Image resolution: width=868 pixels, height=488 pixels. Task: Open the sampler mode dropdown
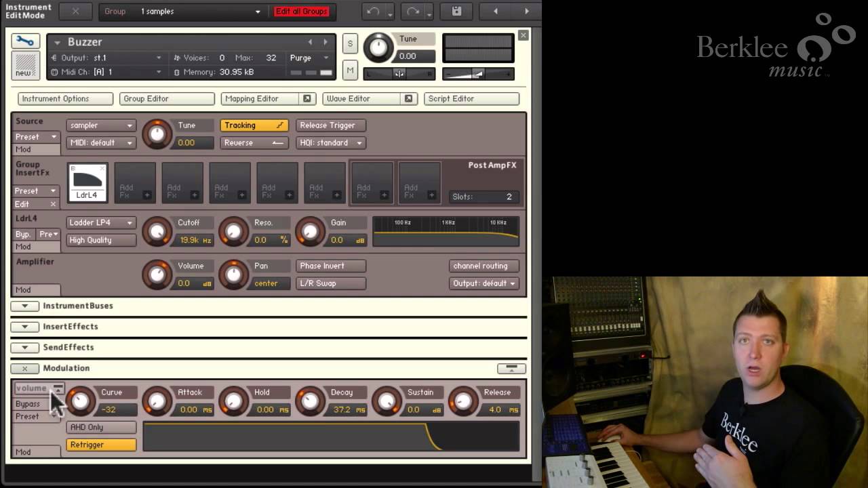101,125
